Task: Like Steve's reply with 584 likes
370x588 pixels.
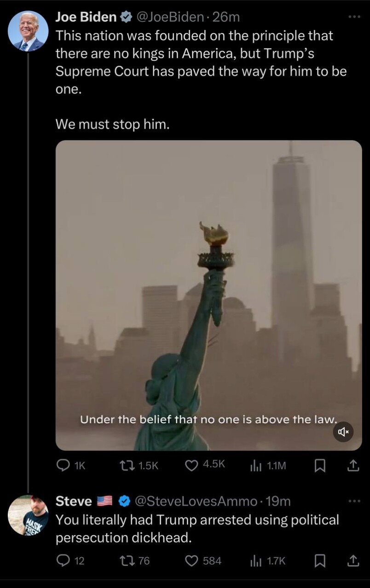Action: [x=203, y=560]
